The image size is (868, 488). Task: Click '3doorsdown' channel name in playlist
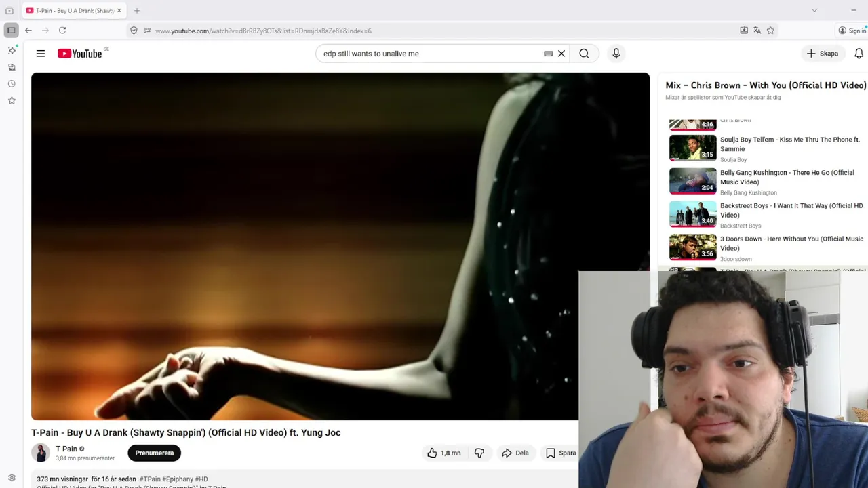[736, 259]
